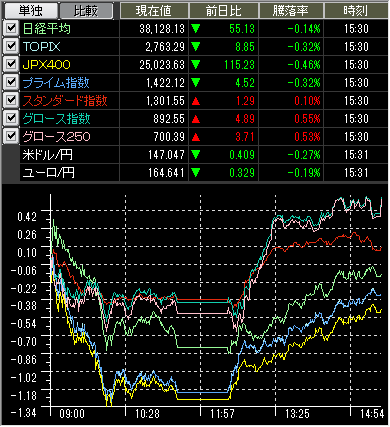The height and width of the screenshot is (427, 390).
Task: Click the green down arrow for 日経平均
Action: 196,29
